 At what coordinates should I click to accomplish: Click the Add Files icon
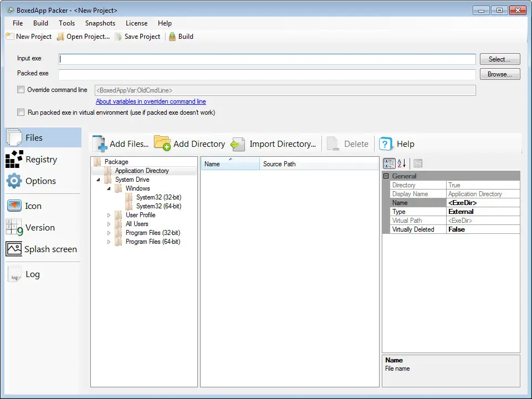pyautogui.click(x=100, y=144)
